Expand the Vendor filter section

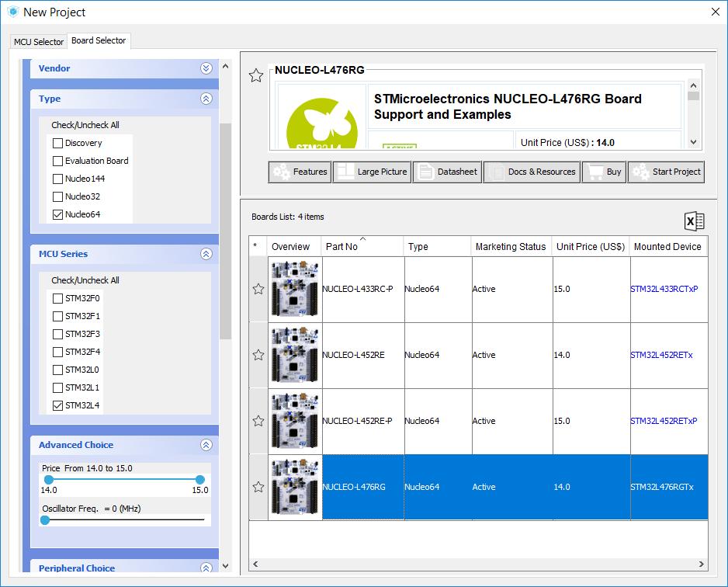click(206, 68)
